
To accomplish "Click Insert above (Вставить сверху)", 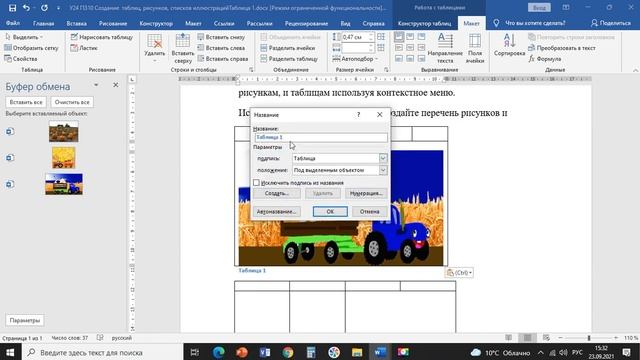I will (x=182, y=49).
